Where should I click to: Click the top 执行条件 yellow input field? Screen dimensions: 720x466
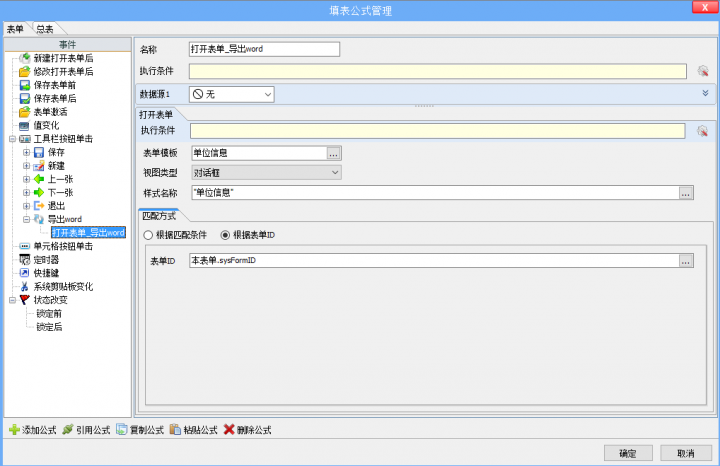[x=438, y=71]
